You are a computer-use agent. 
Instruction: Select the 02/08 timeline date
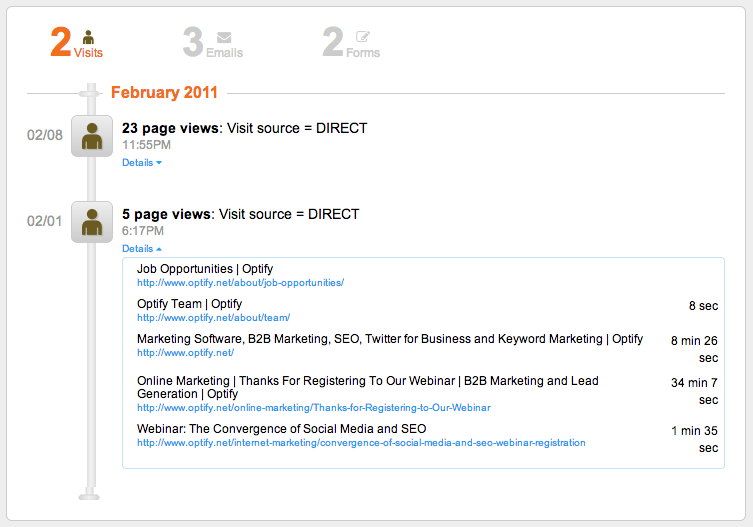tap(44, 136)
